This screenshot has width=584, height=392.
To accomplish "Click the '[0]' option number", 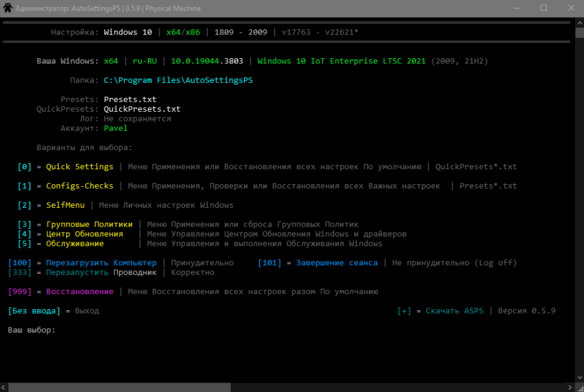I will [x=24, y=167].
